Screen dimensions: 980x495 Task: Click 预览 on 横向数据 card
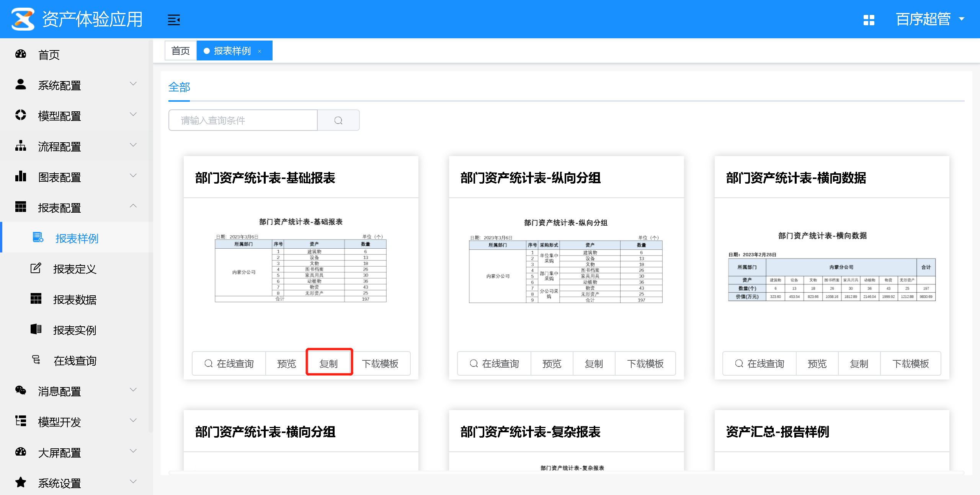coord(817,363)
